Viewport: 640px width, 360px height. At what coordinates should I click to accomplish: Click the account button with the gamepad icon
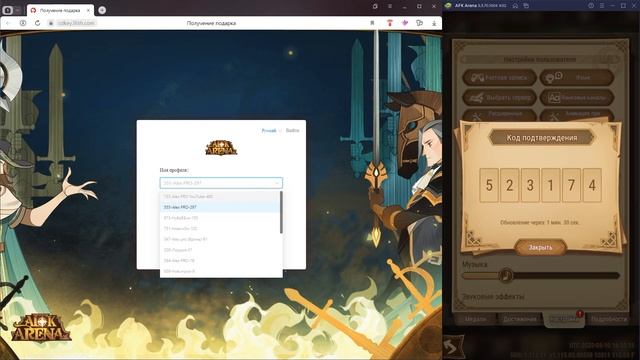tap(499, 77)
